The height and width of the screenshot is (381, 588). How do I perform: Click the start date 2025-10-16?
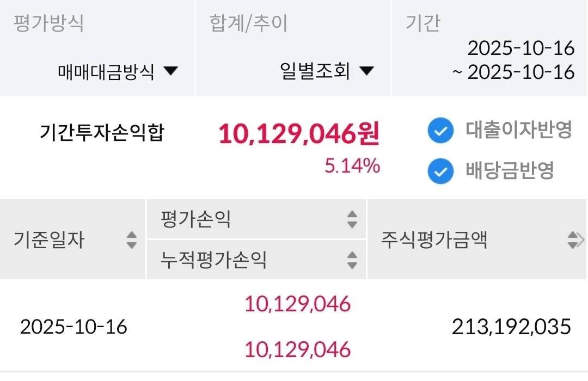(x=520, y=48)
